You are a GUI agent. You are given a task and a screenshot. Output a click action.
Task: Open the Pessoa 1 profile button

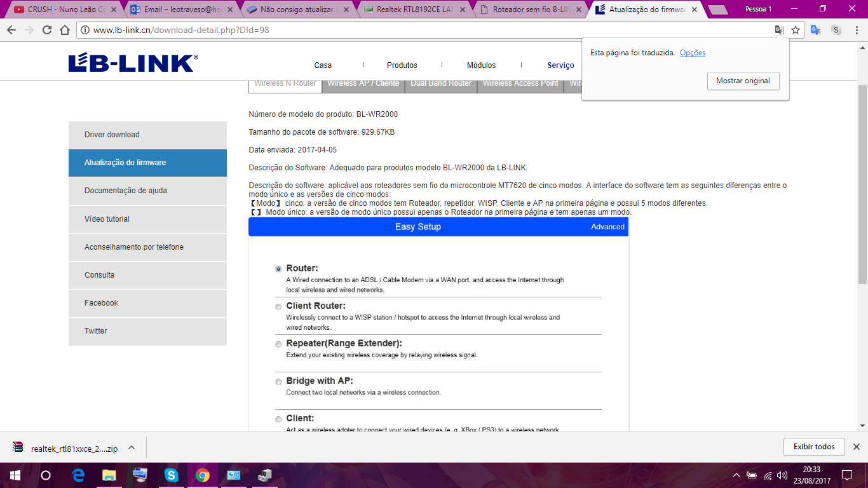(x=759, y=9)
